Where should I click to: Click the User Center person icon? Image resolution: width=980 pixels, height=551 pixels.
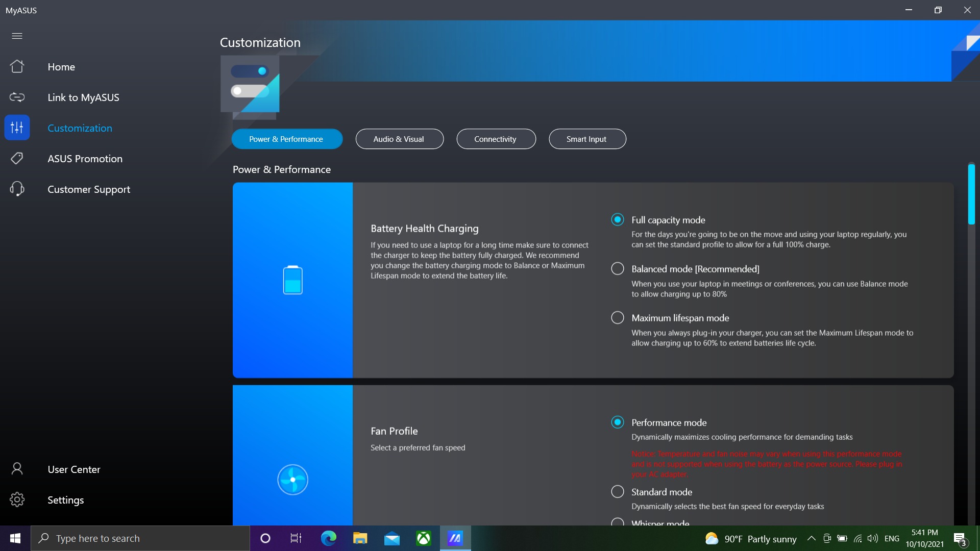[17, 469]
